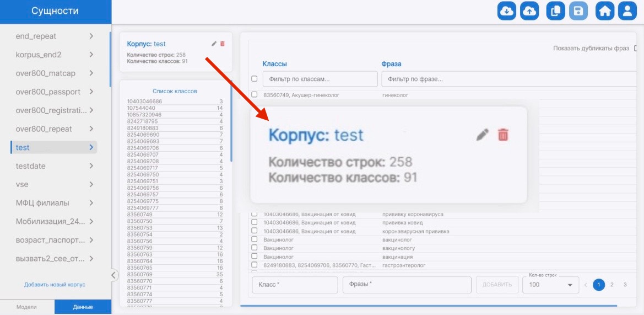This screenshot has width=644, height=315.
Task: Expand the over800_passport entity chevron
Action: pyautogui.click(x=91, y=92)
